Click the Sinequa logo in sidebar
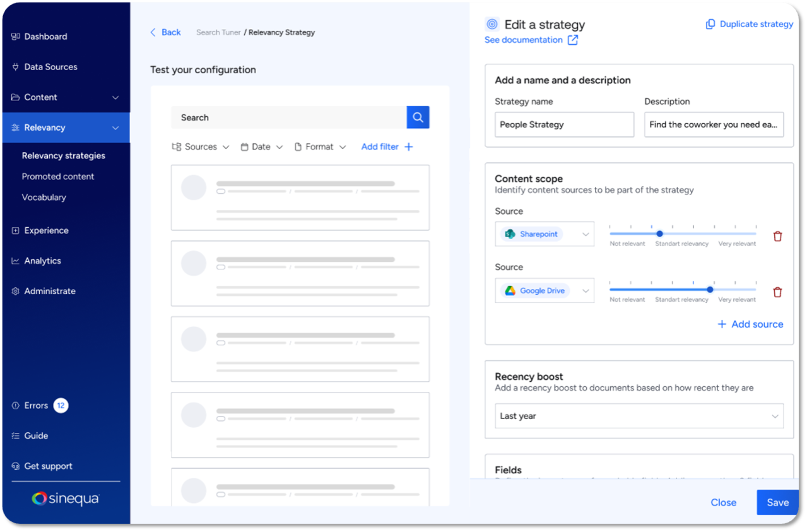The height and width of the screenshot is (532, 807). (66, 499)
